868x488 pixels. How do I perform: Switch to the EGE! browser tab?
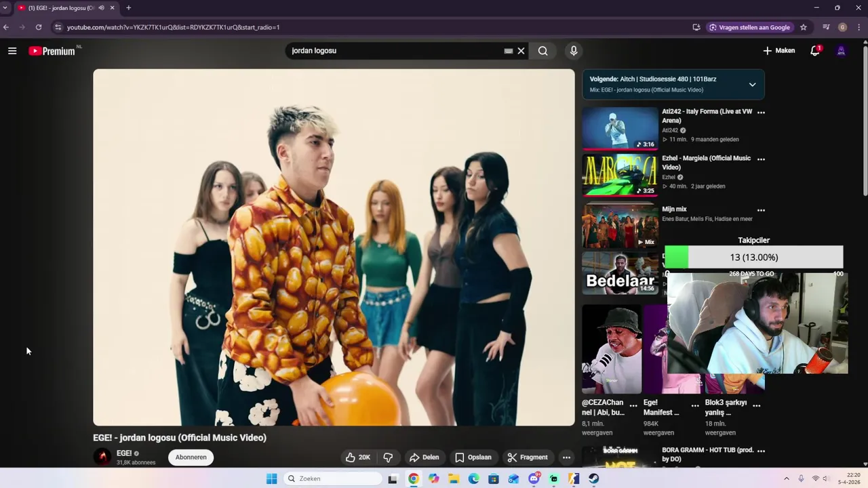tap(61, 7)
